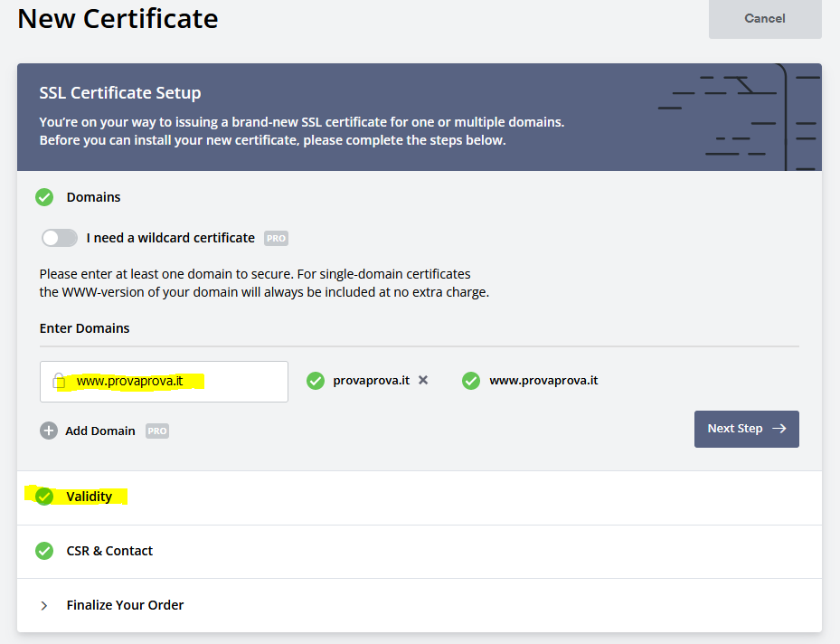
Task: Select the Finalize Your Order step label
Action: pyautogui.click(x=125, y=605)
